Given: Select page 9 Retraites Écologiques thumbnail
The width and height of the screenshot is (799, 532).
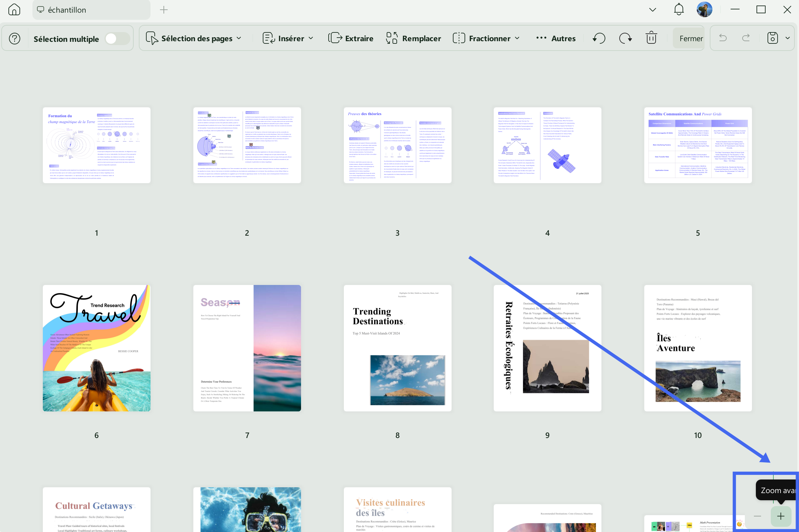Looking at the screenshot, I should (548, 348).
